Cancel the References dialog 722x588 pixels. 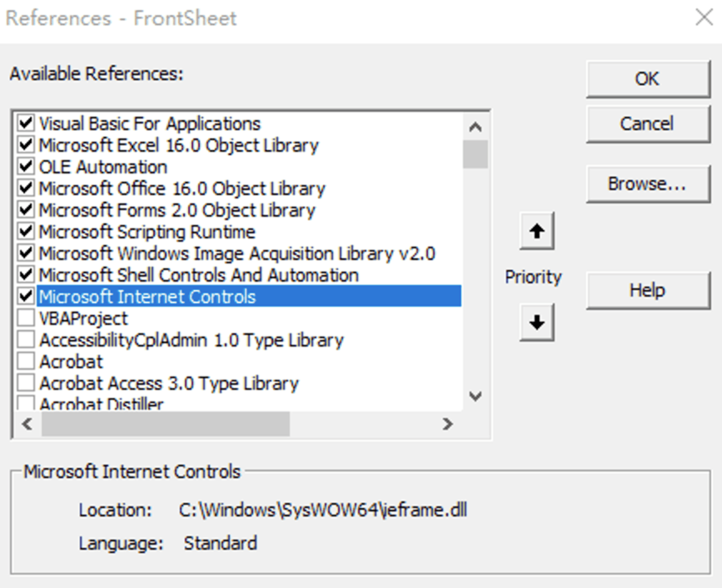[x=648, y=124]
